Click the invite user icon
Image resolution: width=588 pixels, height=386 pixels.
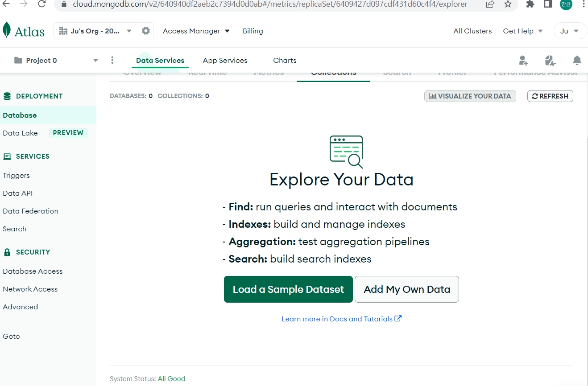(523, 61)
